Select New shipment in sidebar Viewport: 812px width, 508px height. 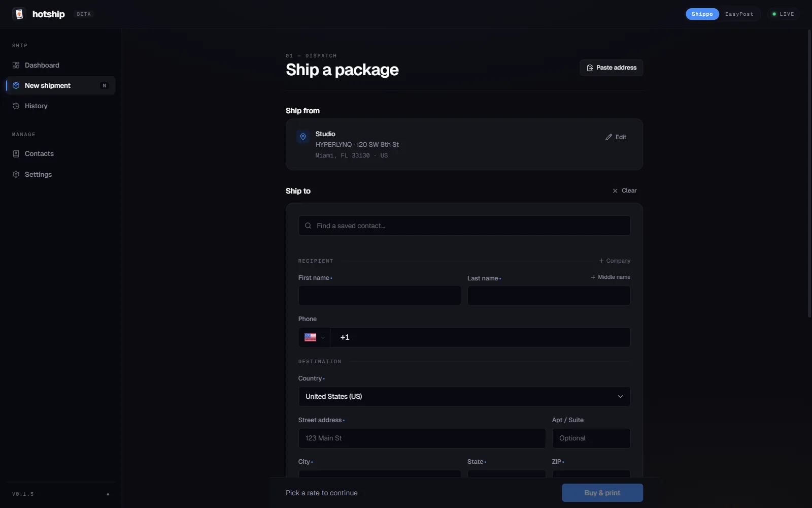point(61,85)
